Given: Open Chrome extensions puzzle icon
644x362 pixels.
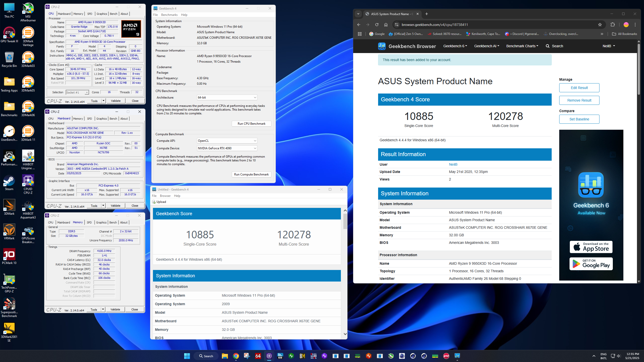Looking at the screenshot, I should pos(613,25).
